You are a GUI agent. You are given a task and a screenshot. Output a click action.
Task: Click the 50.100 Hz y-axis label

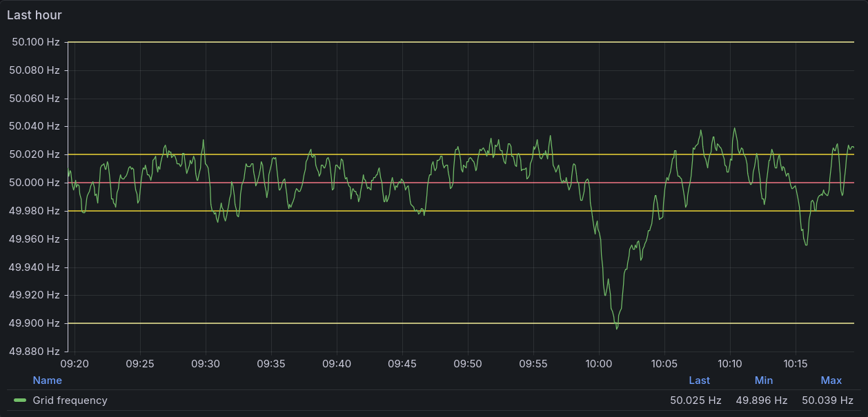click(x=34, y=42)
